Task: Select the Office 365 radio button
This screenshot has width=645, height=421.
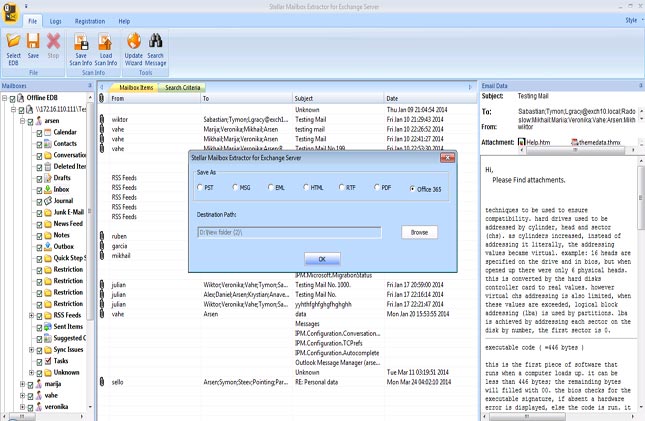Action: pyautogui.click(x=413, y=189)
